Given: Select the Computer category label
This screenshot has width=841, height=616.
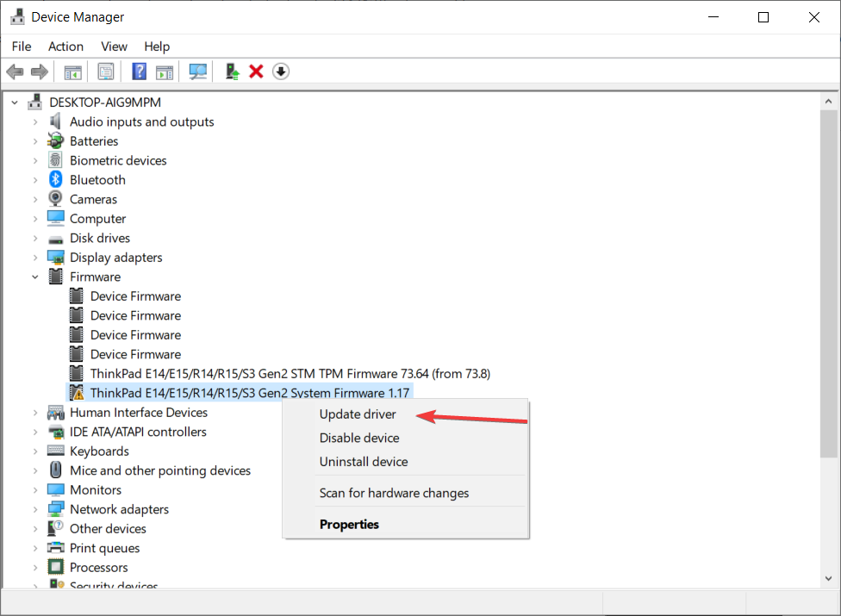Looking at the screenshot, I should coord(97,219).
